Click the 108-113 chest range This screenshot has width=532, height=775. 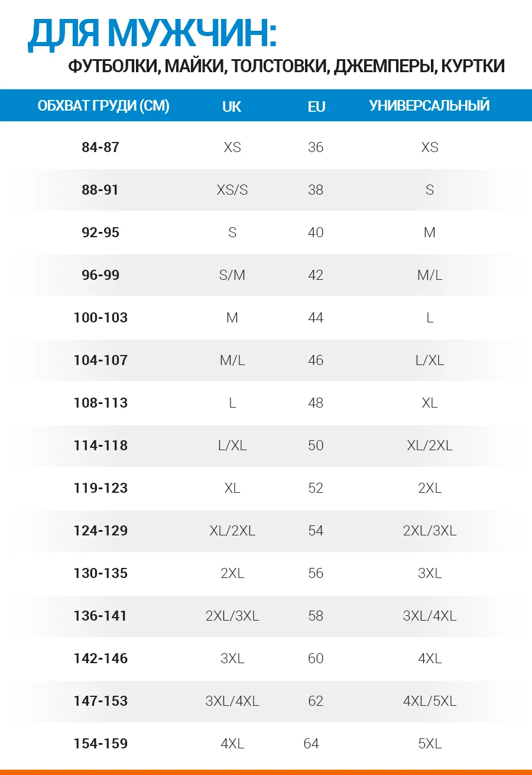(x=100, y=403)
